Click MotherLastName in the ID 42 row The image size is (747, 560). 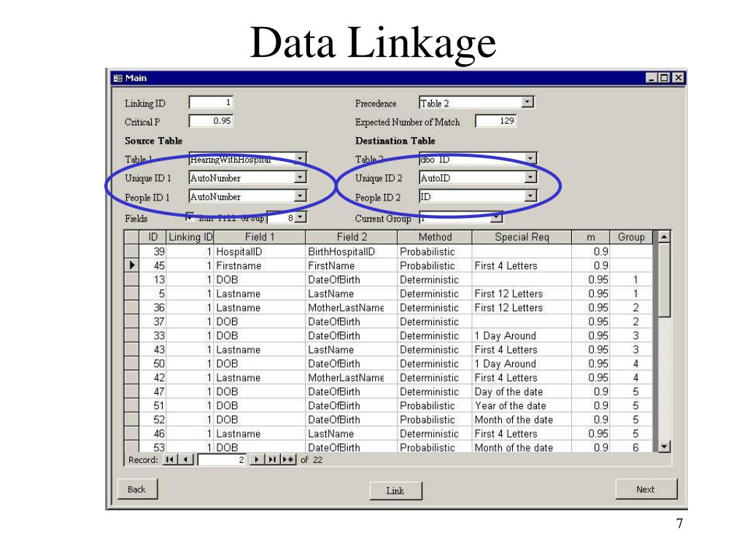(352, 378)
